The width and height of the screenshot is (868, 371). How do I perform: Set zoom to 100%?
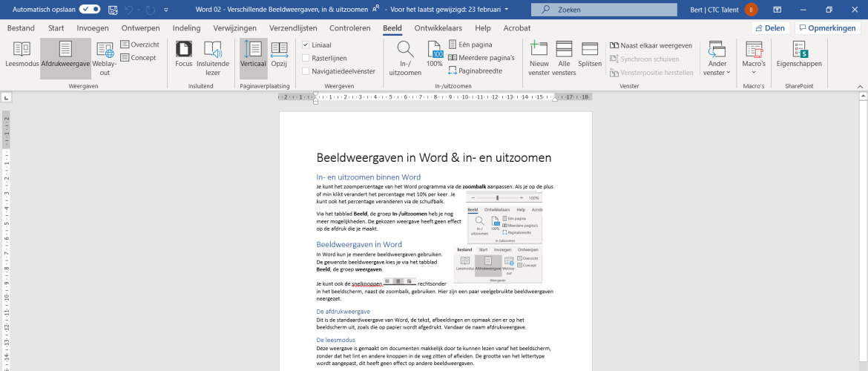pos(435,54)
